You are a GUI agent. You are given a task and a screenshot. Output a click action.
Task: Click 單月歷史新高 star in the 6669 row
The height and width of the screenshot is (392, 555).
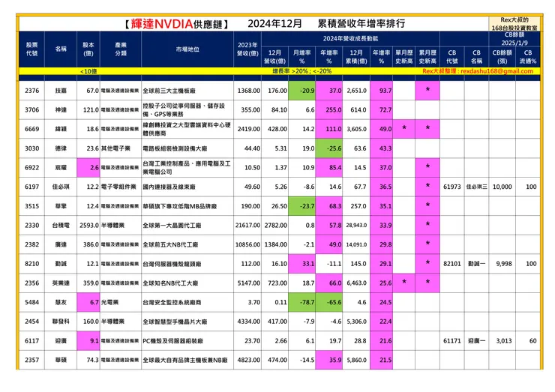pos(403,128)
